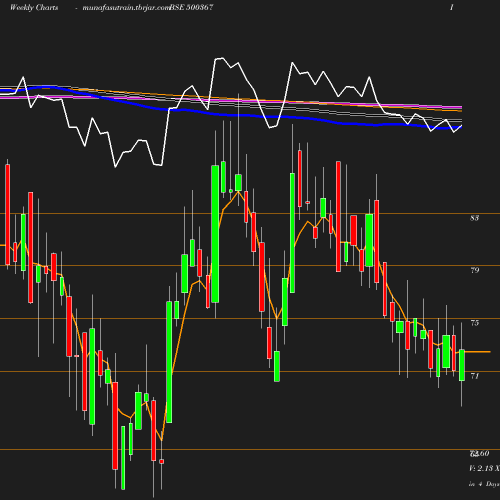
Task: Click the 'in 4 Days' text
Action: [484, 484]
